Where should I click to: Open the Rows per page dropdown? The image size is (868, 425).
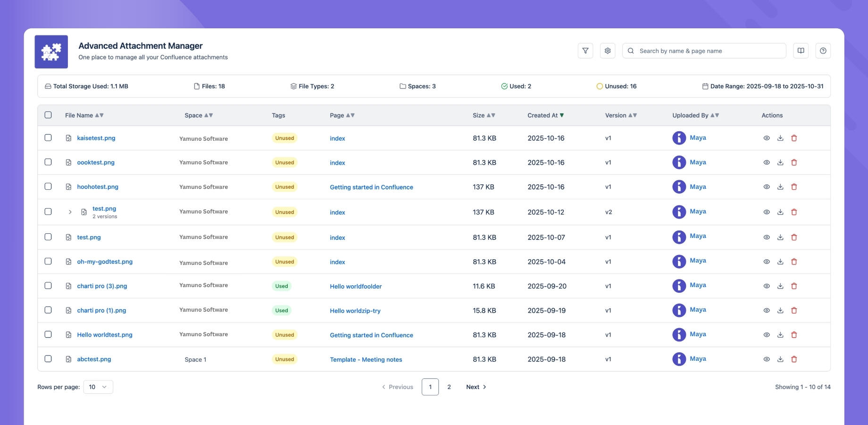point(98,387)
